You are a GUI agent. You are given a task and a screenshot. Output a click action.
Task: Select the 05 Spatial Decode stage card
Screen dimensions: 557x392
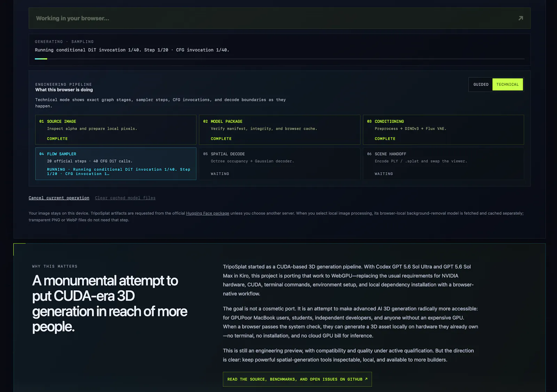tap(280, 164)
